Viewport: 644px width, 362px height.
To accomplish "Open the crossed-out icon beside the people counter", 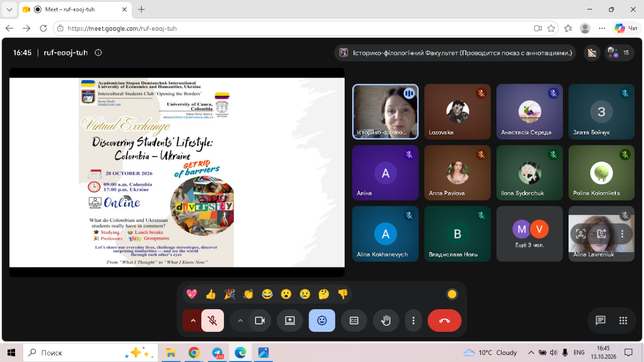I will pyautogui.click(x=592, y=52).
